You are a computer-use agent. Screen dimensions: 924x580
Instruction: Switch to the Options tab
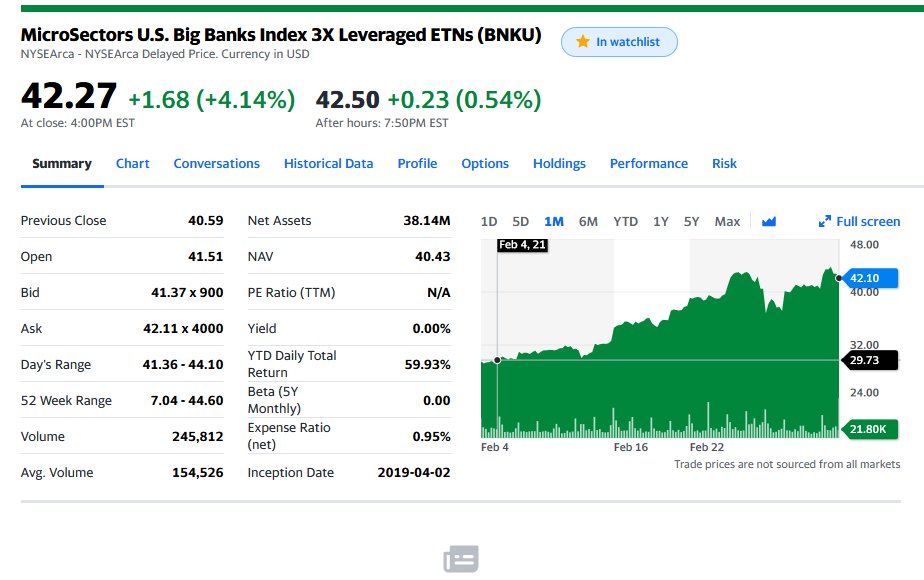[484, 163]
